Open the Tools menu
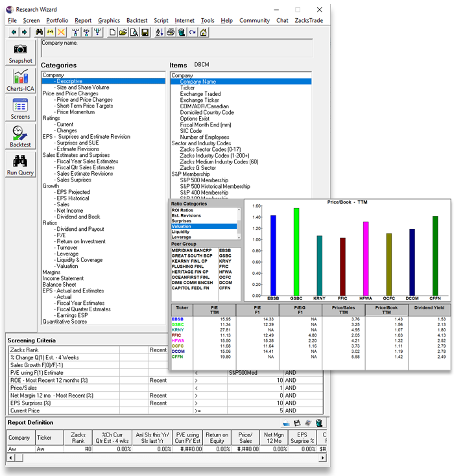The image size is (465, 476). pos(208,21)
